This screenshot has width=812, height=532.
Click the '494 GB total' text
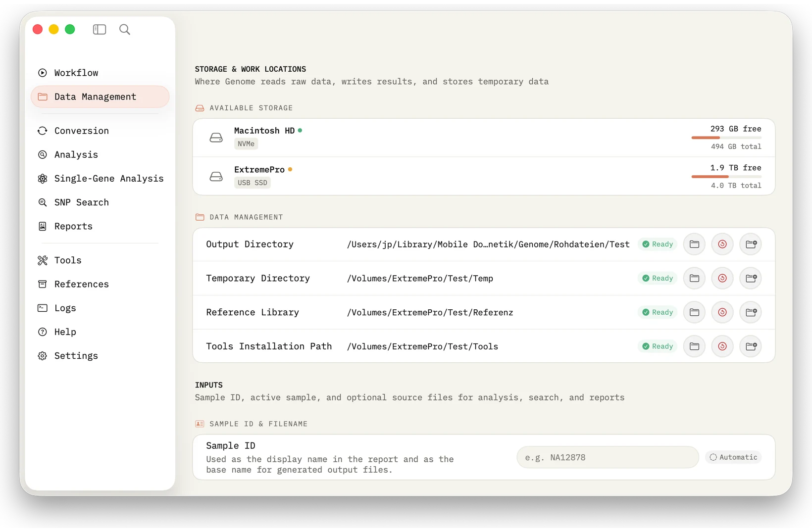pos(736,146)
